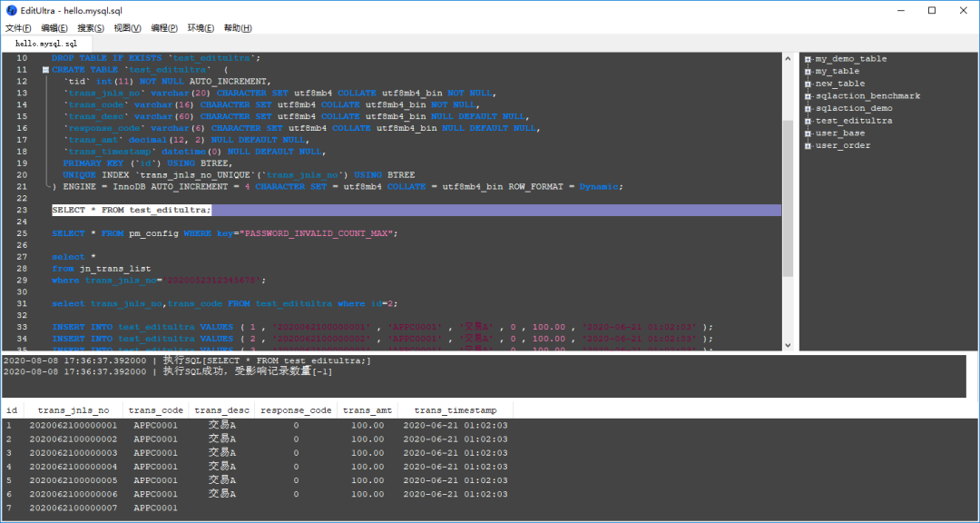Click line number 21 in the gutter

point(22,186)
